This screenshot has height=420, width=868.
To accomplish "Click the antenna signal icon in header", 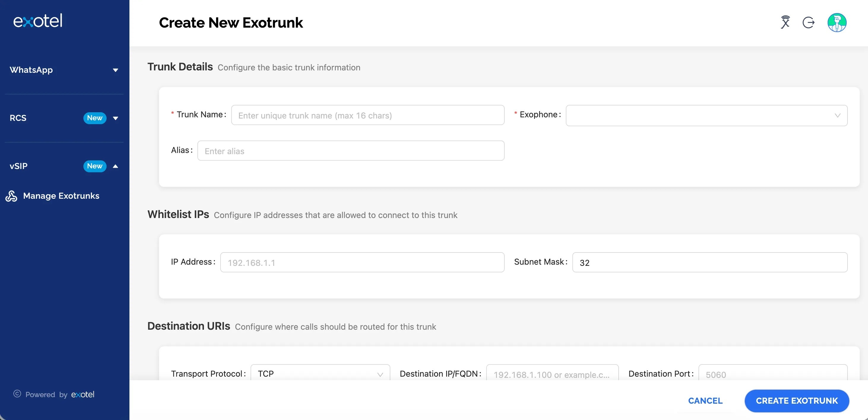I will 785,23.
